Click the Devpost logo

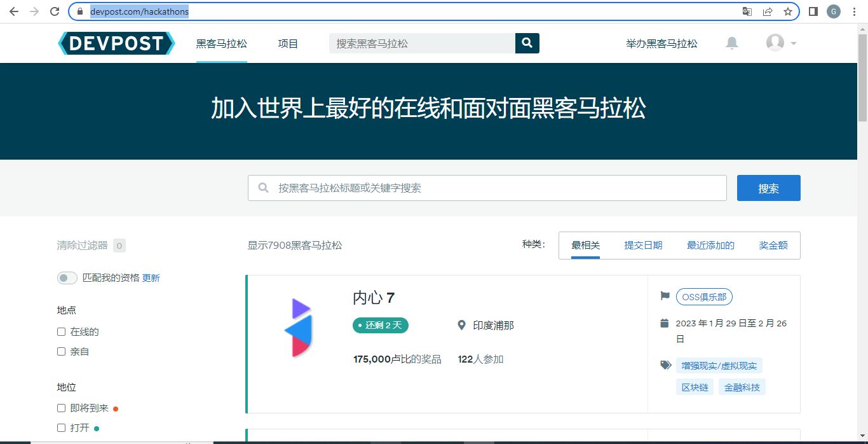point(116,43)
